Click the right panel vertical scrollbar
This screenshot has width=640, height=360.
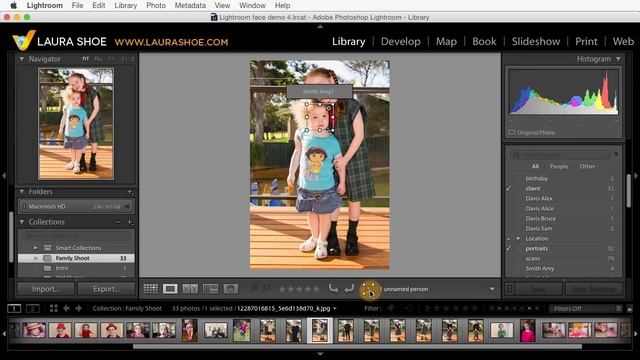click(x=629, y=191)
